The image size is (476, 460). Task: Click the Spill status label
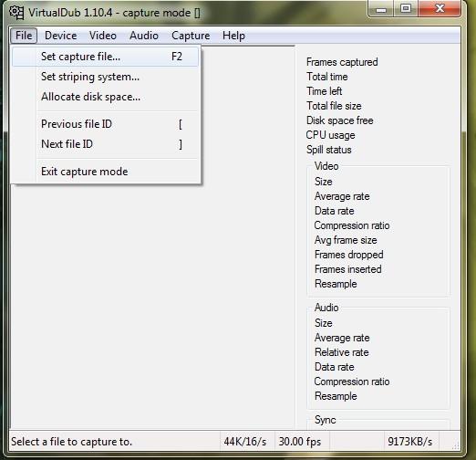328,150
